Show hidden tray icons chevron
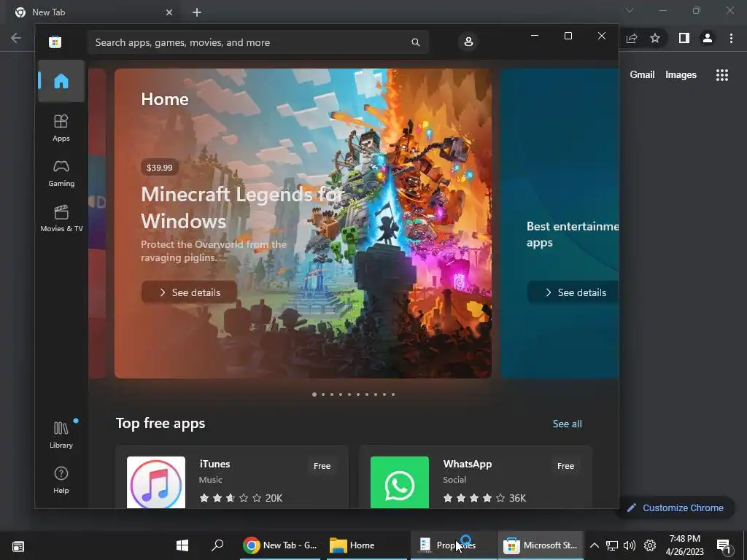 pyautogui.click(x=594, y=545)
